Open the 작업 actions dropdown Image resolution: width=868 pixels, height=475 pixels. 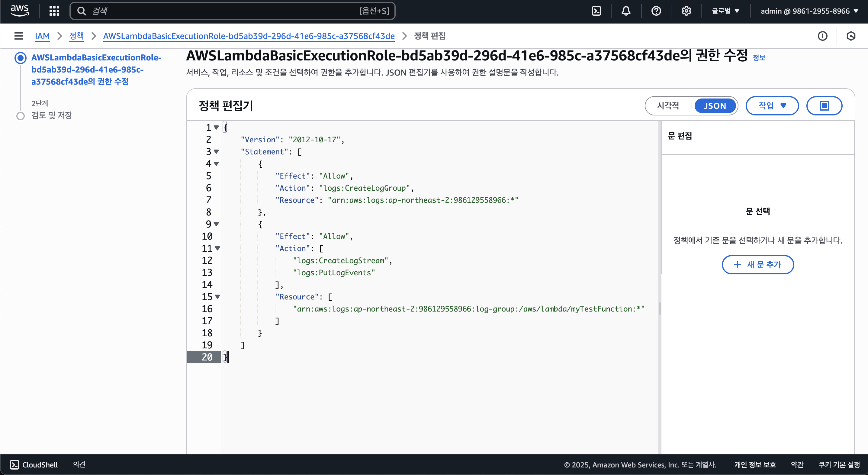[x=772, y=106]
